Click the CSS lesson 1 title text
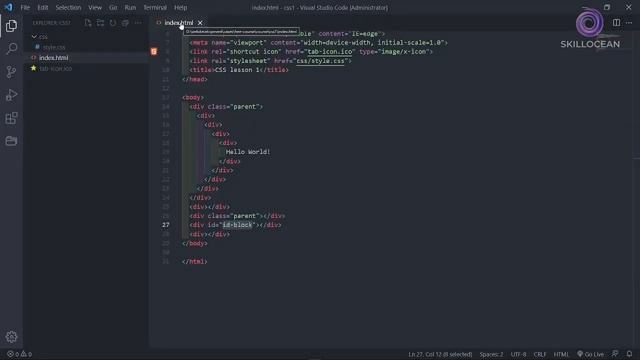640x360 pixels. [x=237, y=70]
